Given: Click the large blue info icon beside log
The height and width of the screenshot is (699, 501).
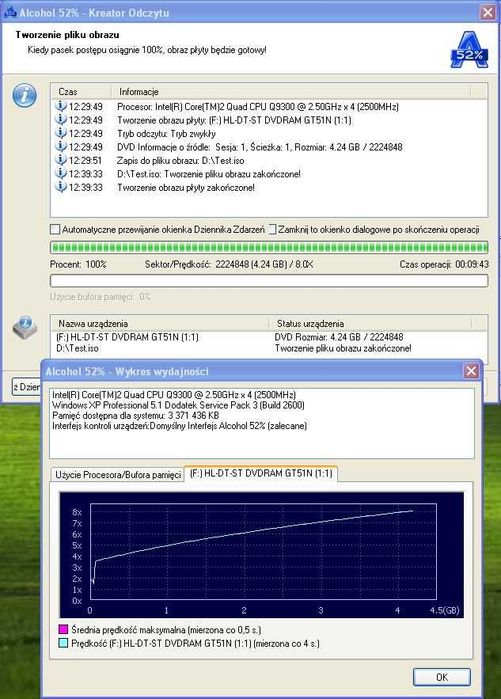Looking at the screenshot, I should point(25,95).
